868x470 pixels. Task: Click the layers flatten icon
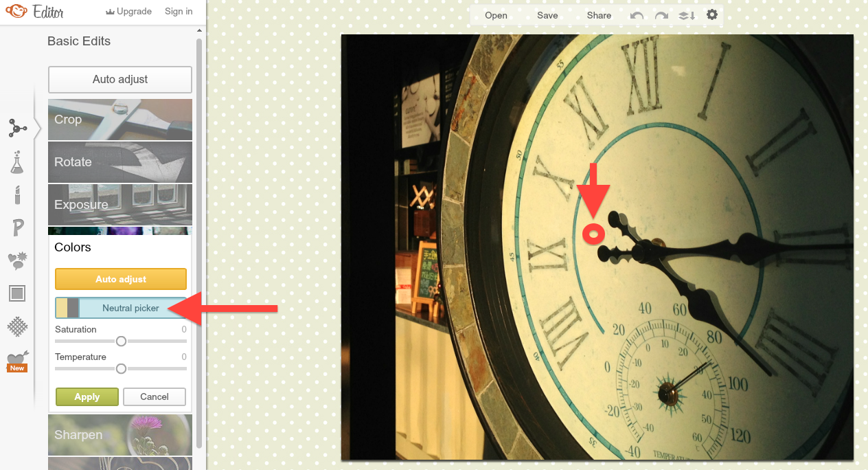687,15
